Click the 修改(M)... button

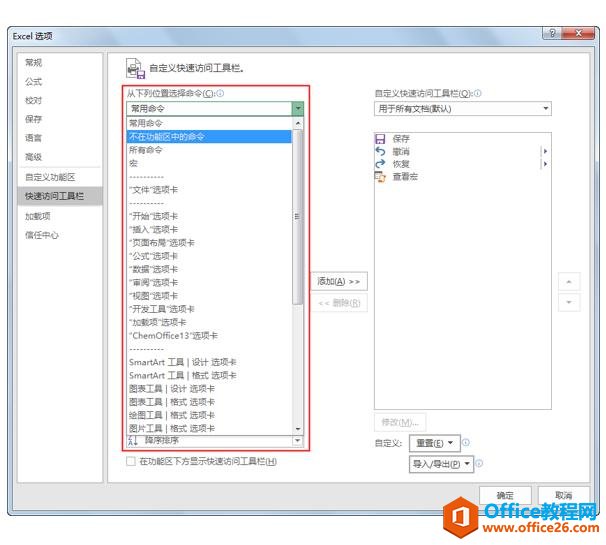coord(400,422)
